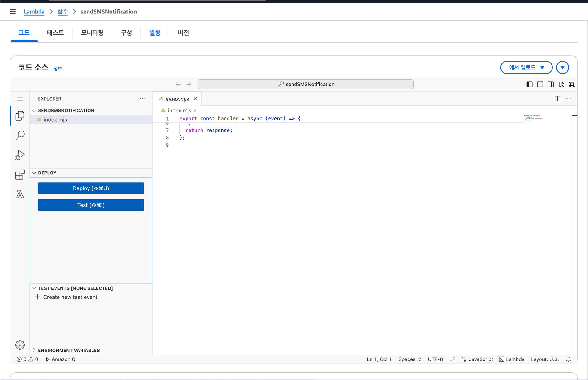Open Amazon Q from the status bar
Viewport: 588px width, 380px height.
[61, 359]
